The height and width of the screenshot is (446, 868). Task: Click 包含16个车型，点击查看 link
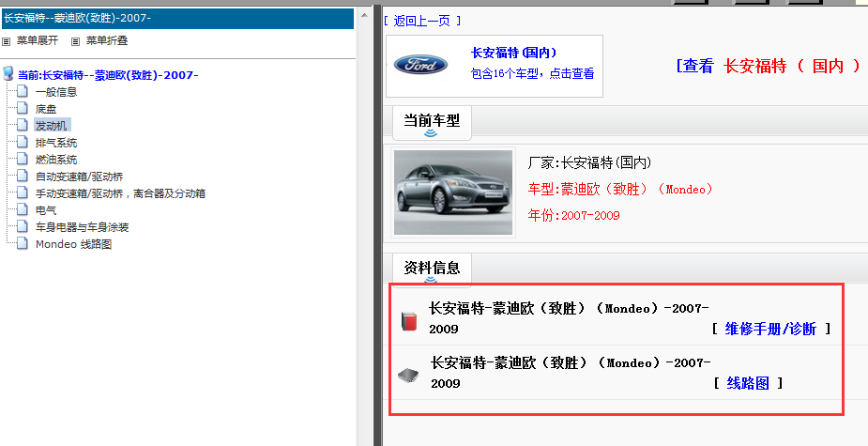(533, 73)
